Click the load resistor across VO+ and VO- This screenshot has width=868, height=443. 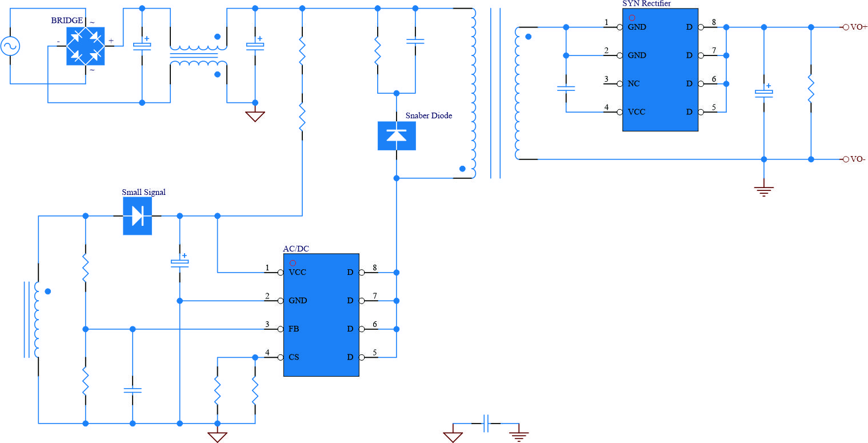811,88
